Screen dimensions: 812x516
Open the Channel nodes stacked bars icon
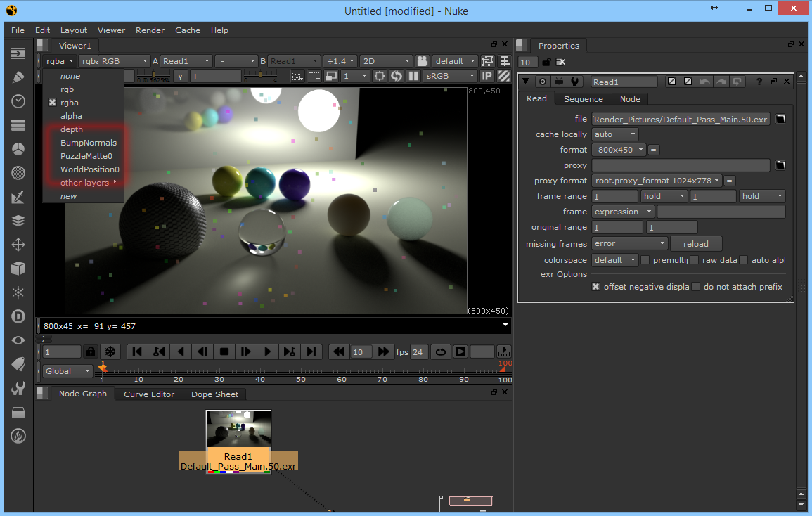pos(18,125)
